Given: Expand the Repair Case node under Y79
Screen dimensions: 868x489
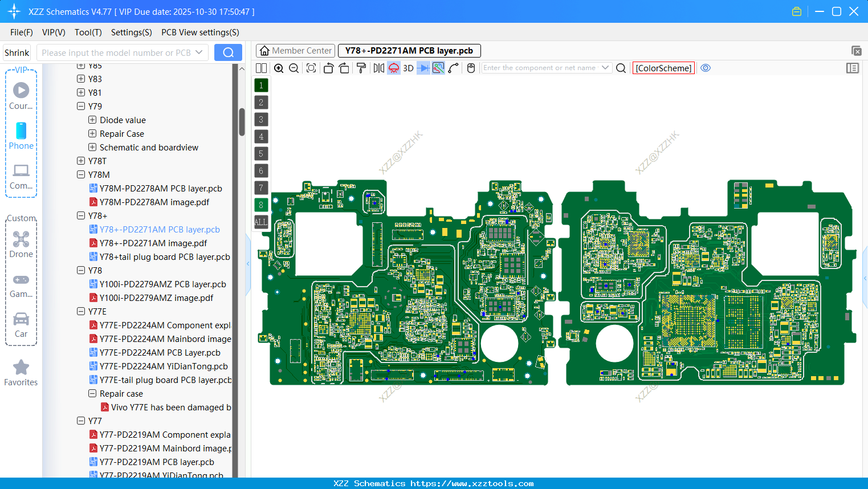Looking at the screenshot, I should point(92,133).
